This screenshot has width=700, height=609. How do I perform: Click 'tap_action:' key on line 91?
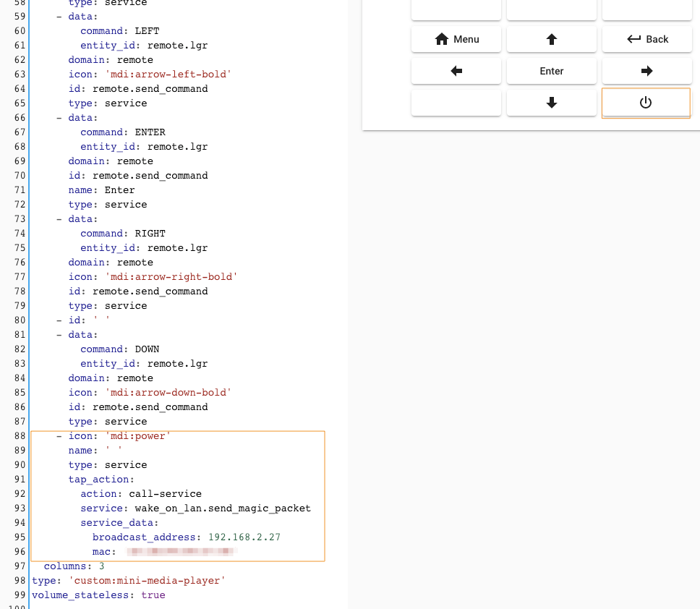pos(101,479)
